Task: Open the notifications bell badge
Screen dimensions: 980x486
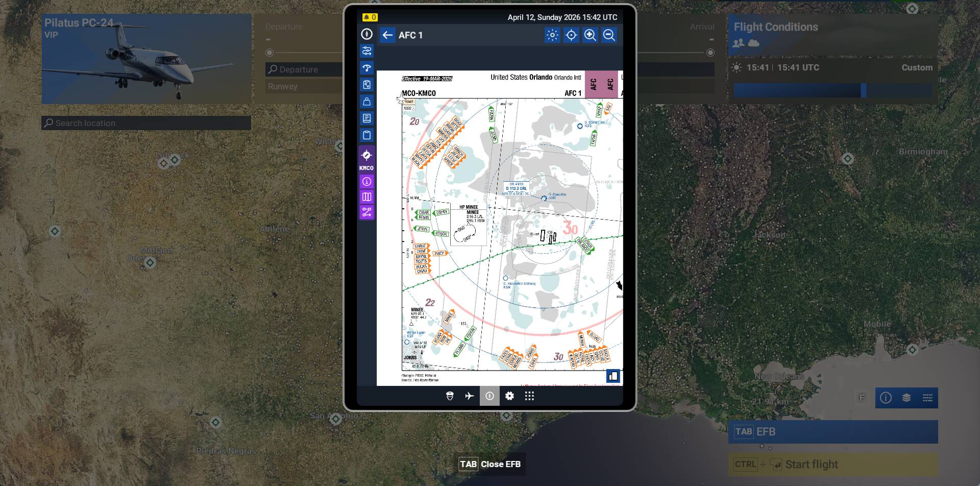Action: click(x=370, y=17)
